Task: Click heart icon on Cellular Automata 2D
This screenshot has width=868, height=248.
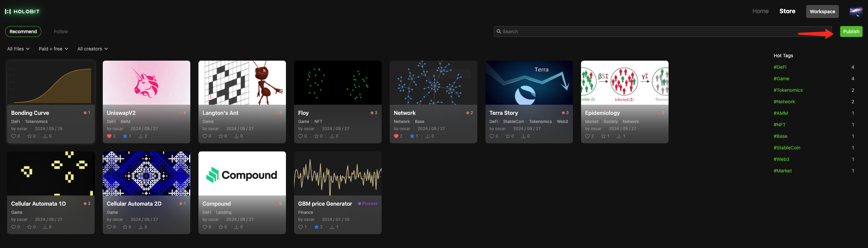Action: 109,227
